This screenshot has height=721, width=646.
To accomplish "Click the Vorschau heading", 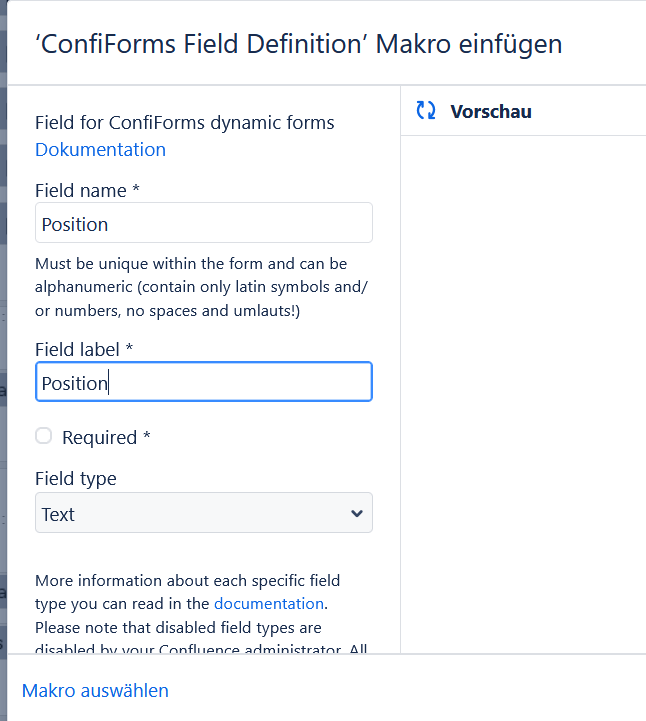I will click(491, 112).
